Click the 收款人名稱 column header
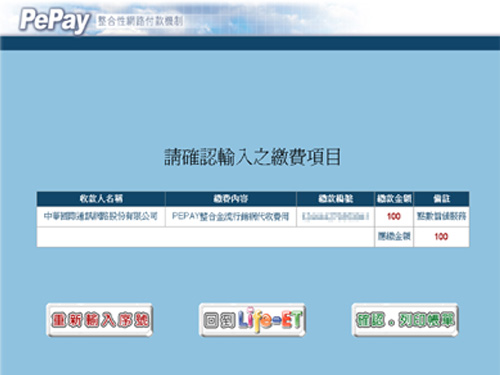This screenshot has height=375, width=500. pos(101,199)
